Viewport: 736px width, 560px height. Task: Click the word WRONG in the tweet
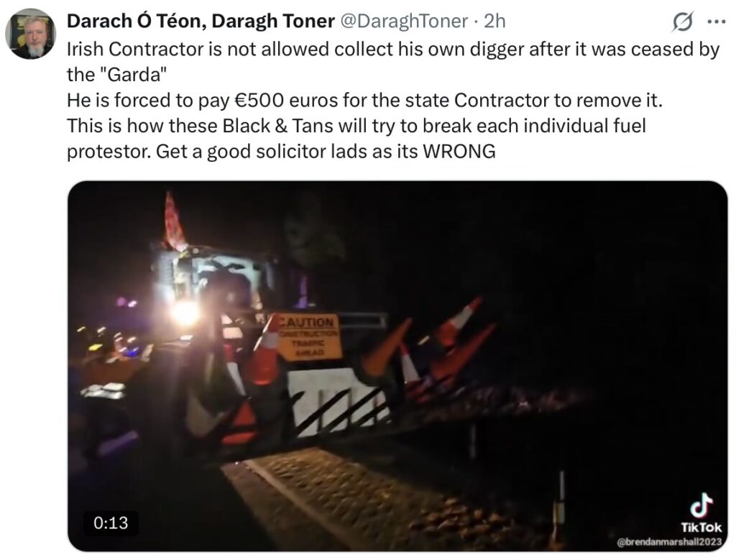tap(459, 151)
